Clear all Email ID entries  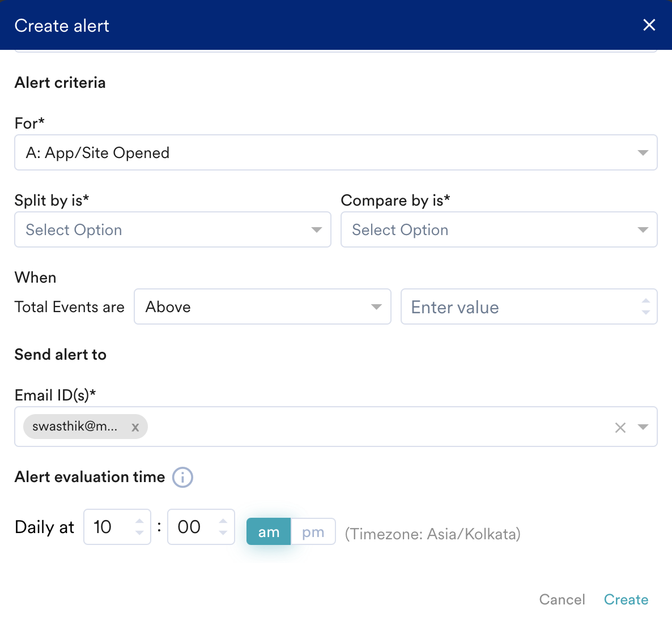(620, 428)
